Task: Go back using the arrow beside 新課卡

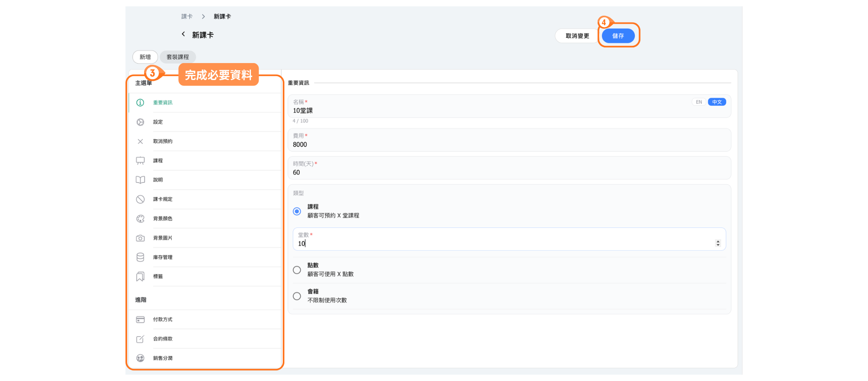Action: (183, 34)
